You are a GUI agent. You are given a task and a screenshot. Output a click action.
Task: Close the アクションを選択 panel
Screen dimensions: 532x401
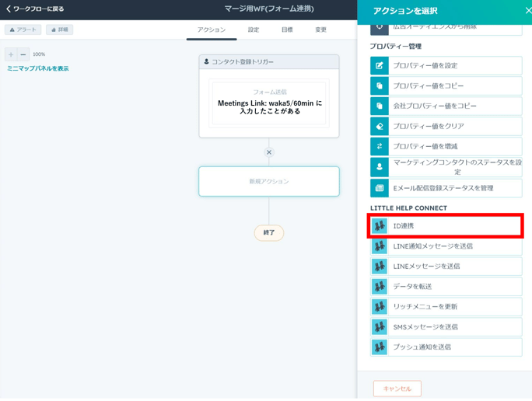pos(527,10)
